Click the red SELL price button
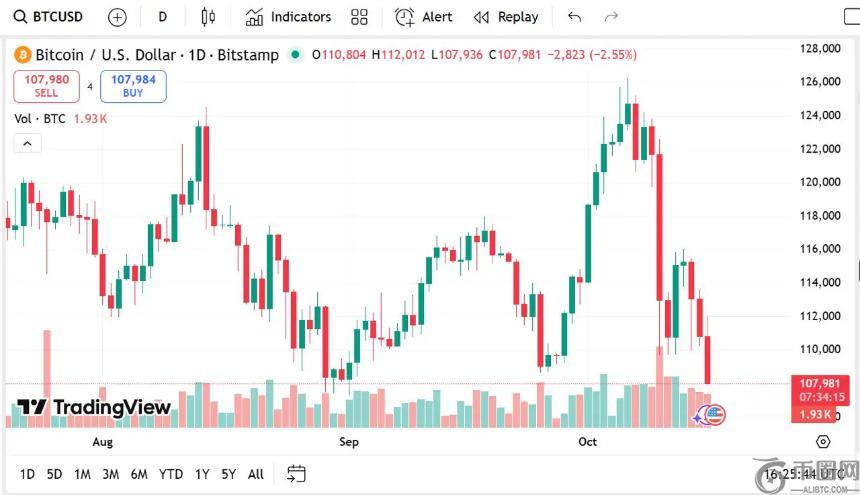The image size is (860, 495). tap(46, 86)
